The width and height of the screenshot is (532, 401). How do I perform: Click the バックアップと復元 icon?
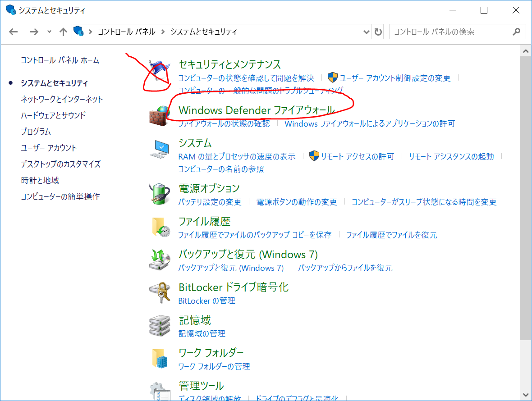click(x=159, y=260)
